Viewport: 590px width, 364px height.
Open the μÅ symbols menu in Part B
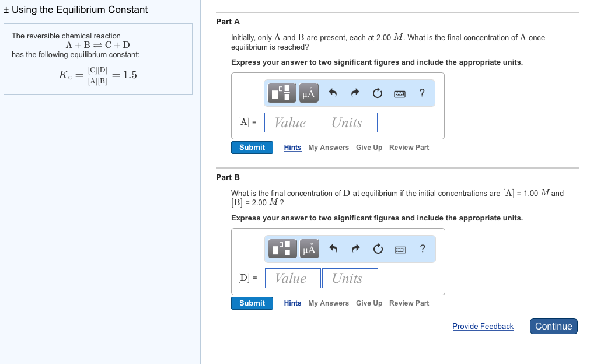pos(309,249)
